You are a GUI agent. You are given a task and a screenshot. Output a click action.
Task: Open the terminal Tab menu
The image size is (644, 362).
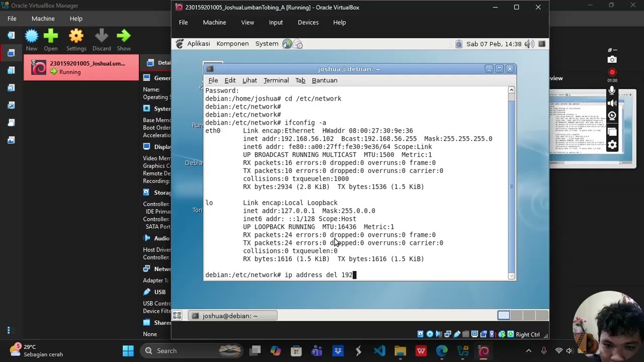click(x=300, y=80)
